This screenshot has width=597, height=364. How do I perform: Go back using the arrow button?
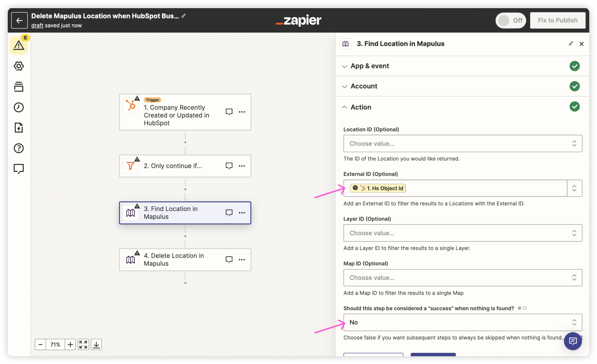coord(19,20)
